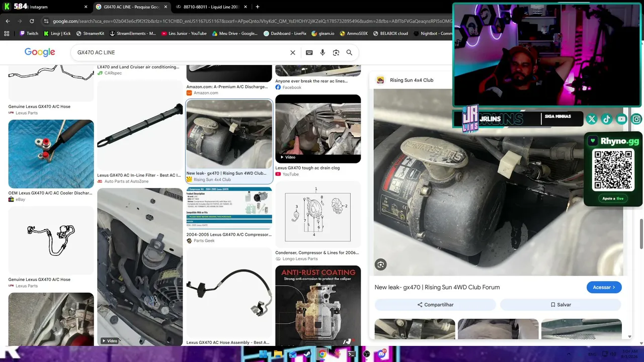Open File Explorer from the taskbar
644x362 pixels.
(278, 354)
